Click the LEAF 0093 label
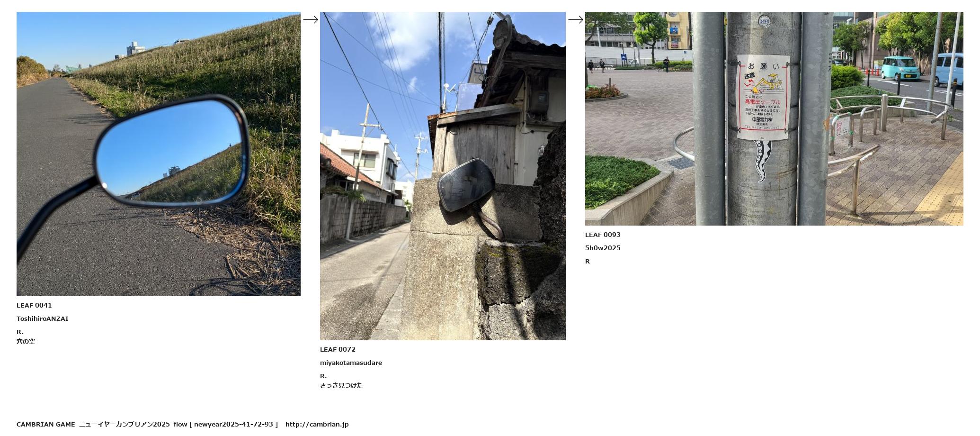This screenshot has height=436, width=980. (x=603, y=235)
